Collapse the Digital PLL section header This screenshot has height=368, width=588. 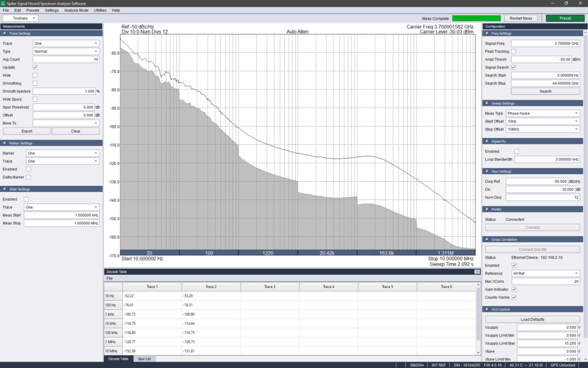click(x=487, y=141)
